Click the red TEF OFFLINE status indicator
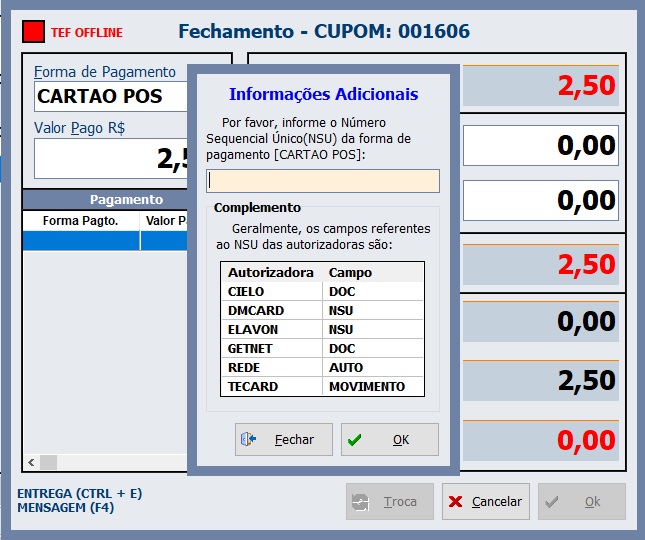 click(34, 32)
